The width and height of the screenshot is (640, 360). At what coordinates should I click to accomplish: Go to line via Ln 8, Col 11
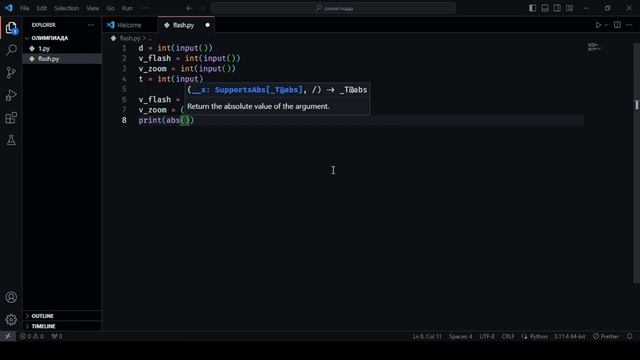427,336
